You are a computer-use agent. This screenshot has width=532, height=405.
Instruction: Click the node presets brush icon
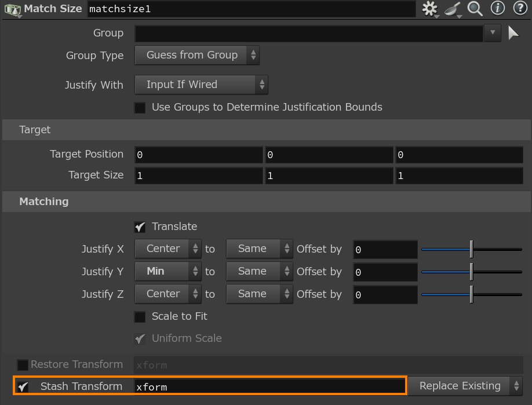click(452, 9)
